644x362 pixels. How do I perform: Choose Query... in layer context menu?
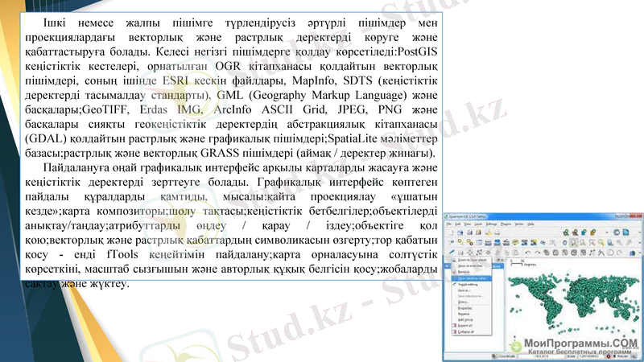pyautogui.click(x=471, y=302)
